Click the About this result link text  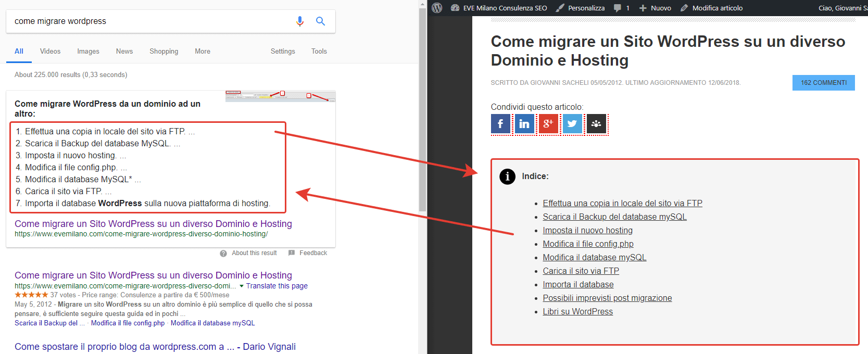coord(254,253)
